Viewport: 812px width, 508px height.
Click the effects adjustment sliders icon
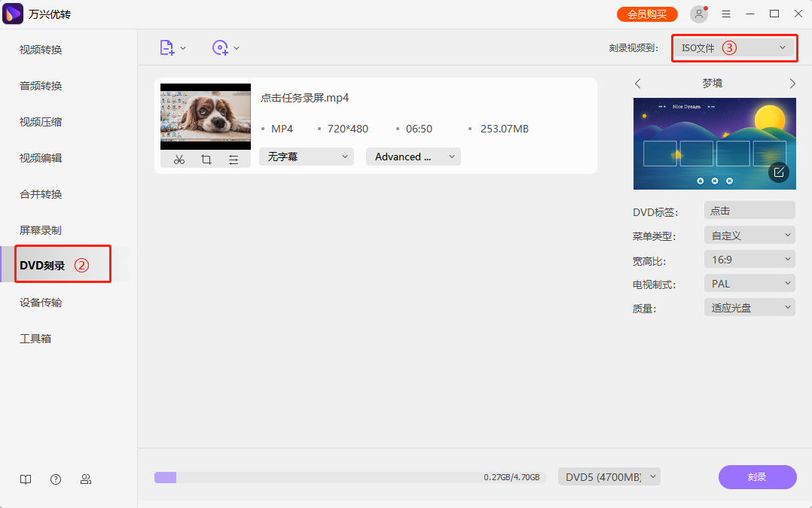coord(233,159)
